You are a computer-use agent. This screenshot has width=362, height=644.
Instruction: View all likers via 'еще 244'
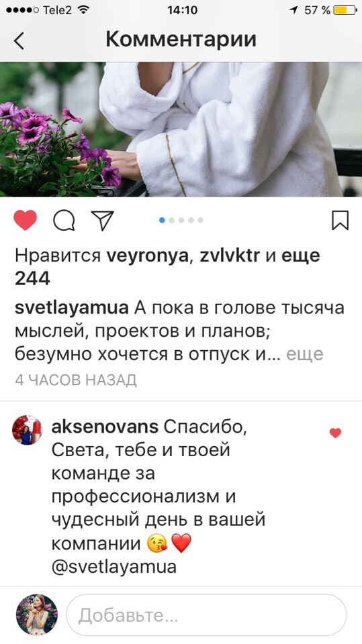(x=167, y=267)
